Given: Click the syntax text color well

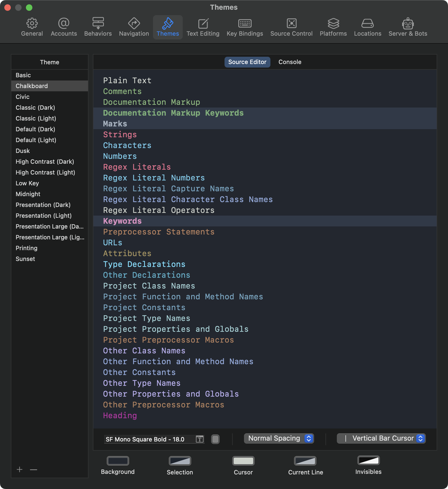Looking at the screenshot, I should 215,439.
